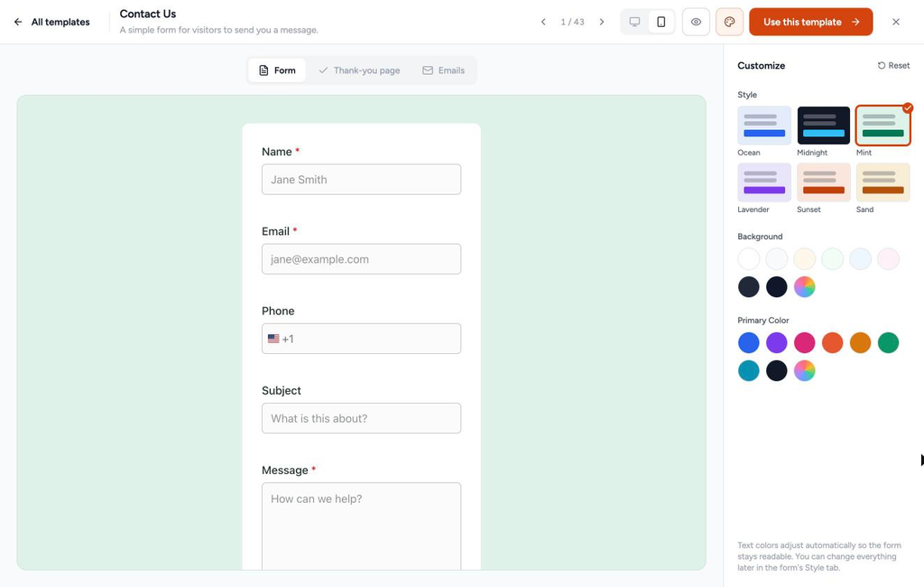Choose the red-orange primary color
This screenshot has height=587, width=924.
click(x=833, y=343)
